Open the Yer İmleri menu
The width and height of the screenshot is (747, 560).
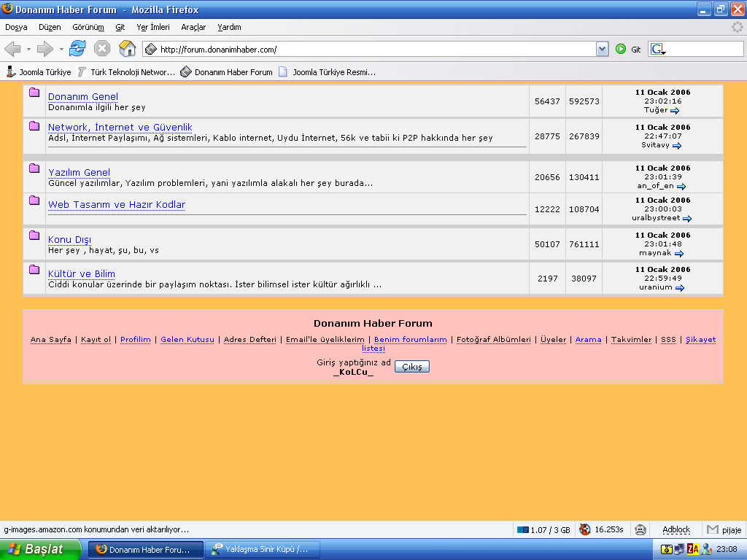(153, 27)
